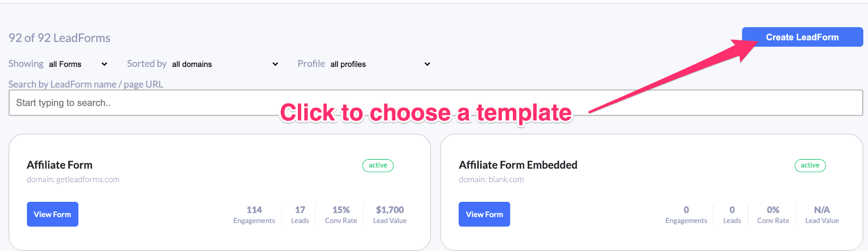Click the 0% Conv Rate stat
This screenshot has width=868, height=251.
[773, 215]
